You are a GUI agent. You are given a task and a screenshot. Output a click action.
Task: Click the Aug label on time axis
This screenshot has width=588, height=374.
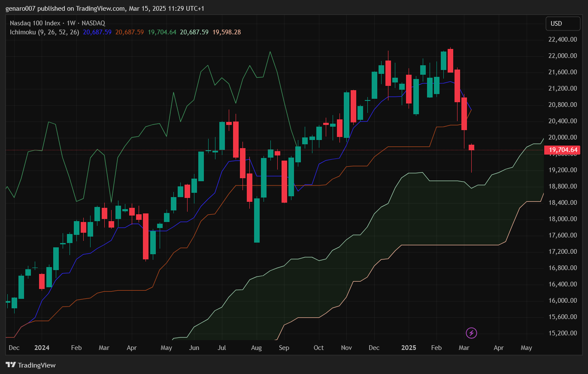coord(256,348)
